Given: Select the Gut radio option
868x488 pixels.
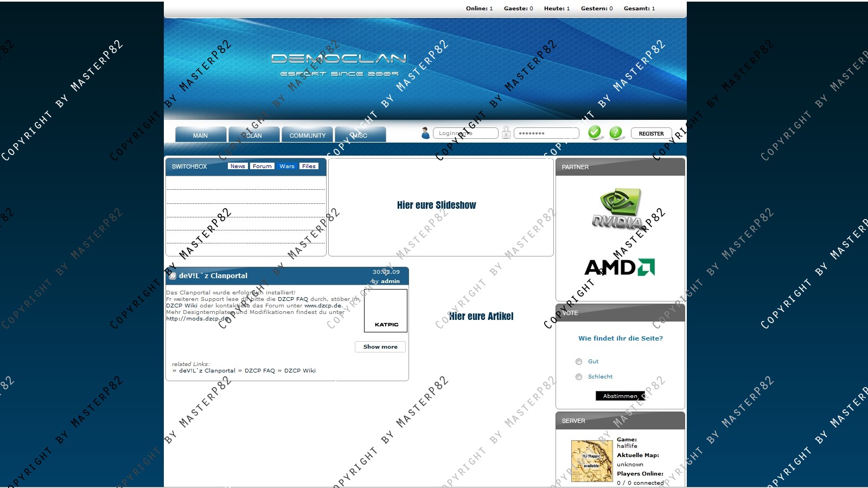Looking at the screenshot, I should click(x=579, y=362).
